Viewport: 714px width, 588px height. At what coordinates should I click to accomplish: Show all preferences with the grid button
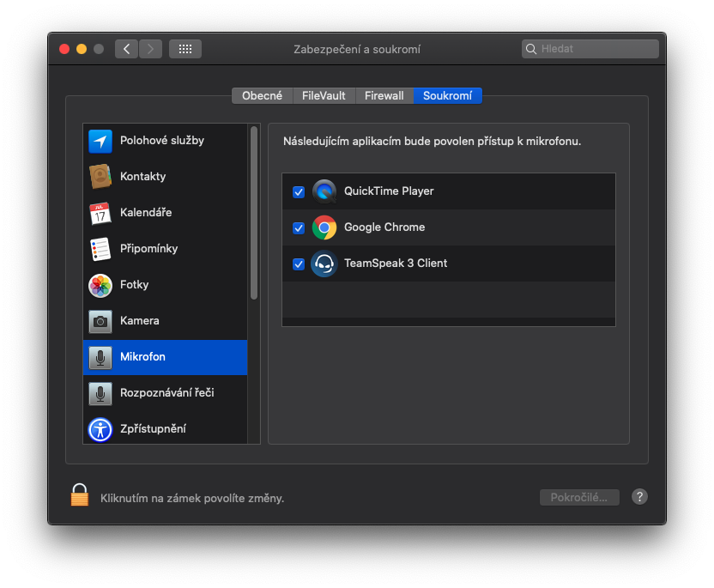coord(185,49)
